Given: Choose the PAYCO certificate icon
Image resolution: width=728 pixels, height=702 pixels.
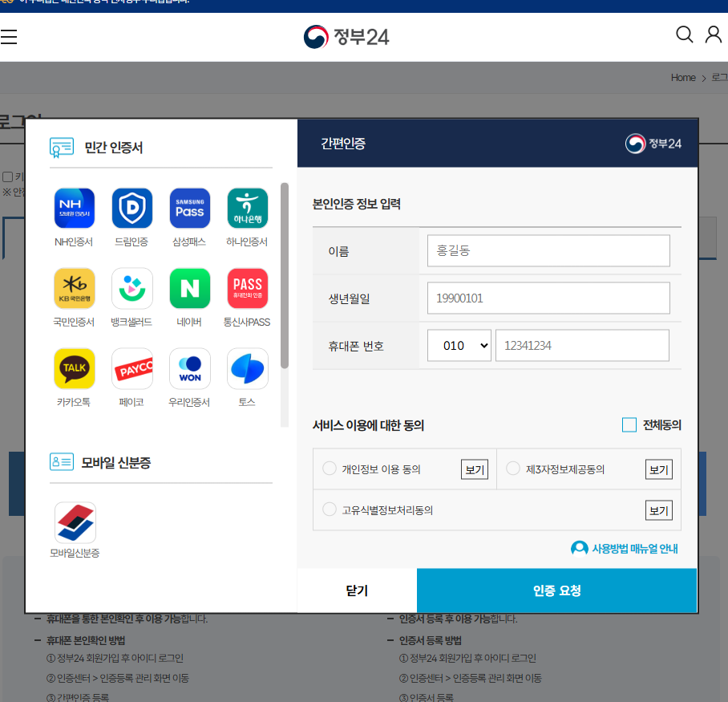Looking at the screenshot, I should pyautogui.click(x=131, y=368).
